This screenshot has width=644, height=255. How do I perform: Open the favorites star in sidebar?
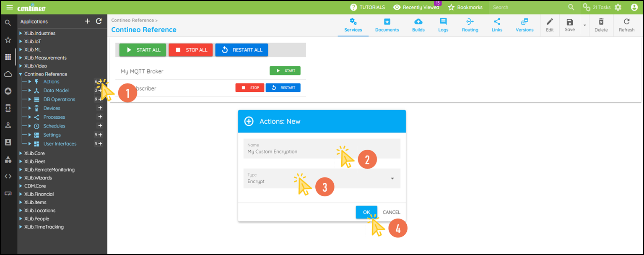(8, 40)
